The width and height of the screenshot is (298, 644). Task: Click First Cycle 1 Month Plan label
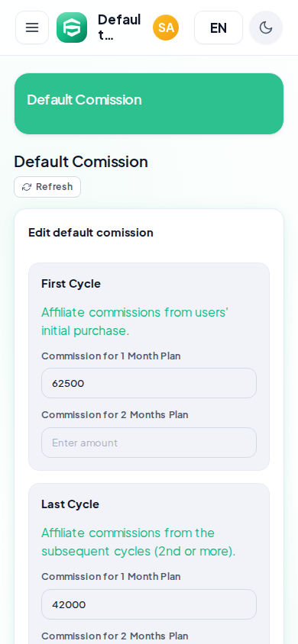pyautogui.click(x=111, y=356)
